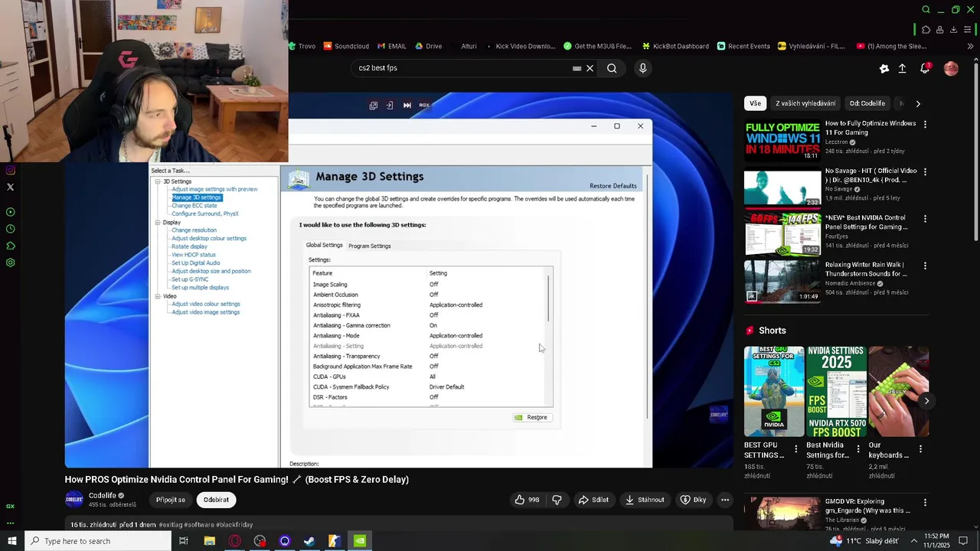
Task: Open the Windows Start menu
Action: tap(12, 541)
